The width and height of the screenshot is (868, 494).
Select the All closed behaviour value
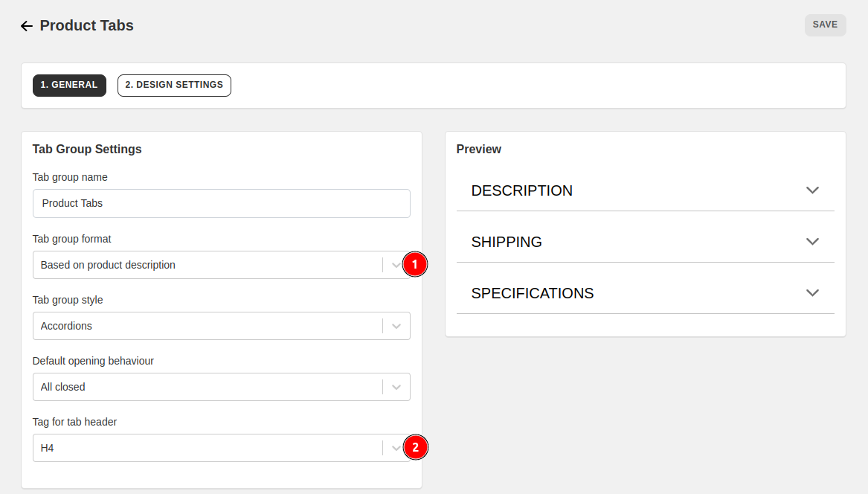[63, 387]
